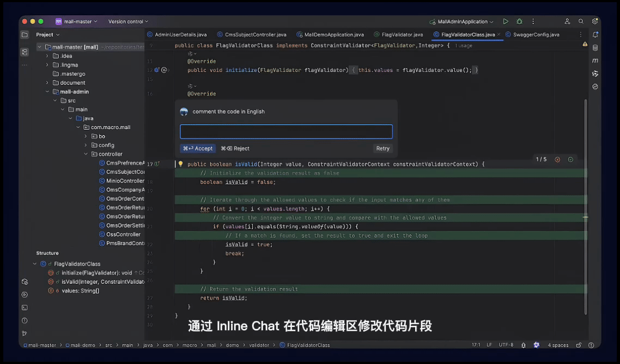Reject the inline chat changes
Screen dimensions: 620x364
(x=235, y=148)
